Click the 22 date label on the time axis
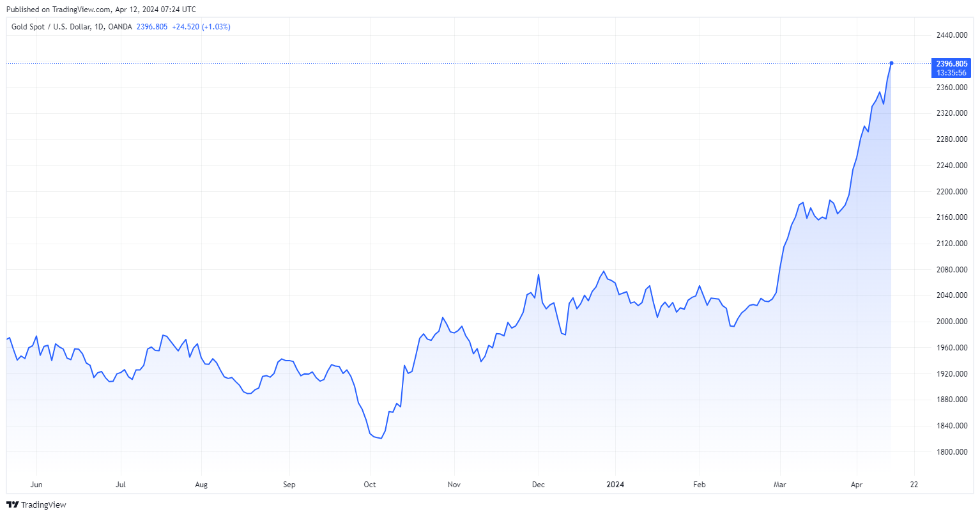980x516 pixels. point(914,485)
